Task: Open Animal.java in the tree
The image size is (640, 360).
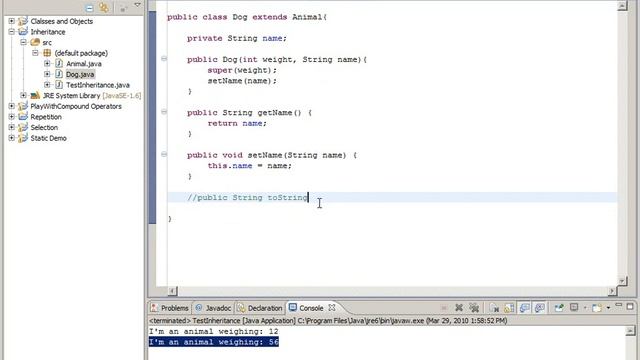Action: pos(84,64)
